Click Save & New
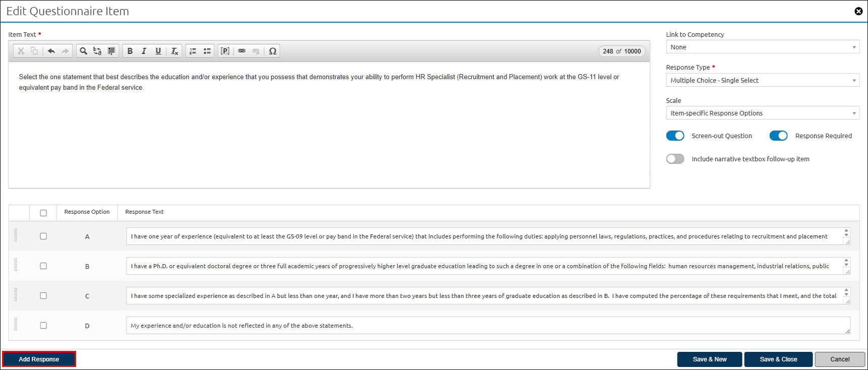 (710, 359)
